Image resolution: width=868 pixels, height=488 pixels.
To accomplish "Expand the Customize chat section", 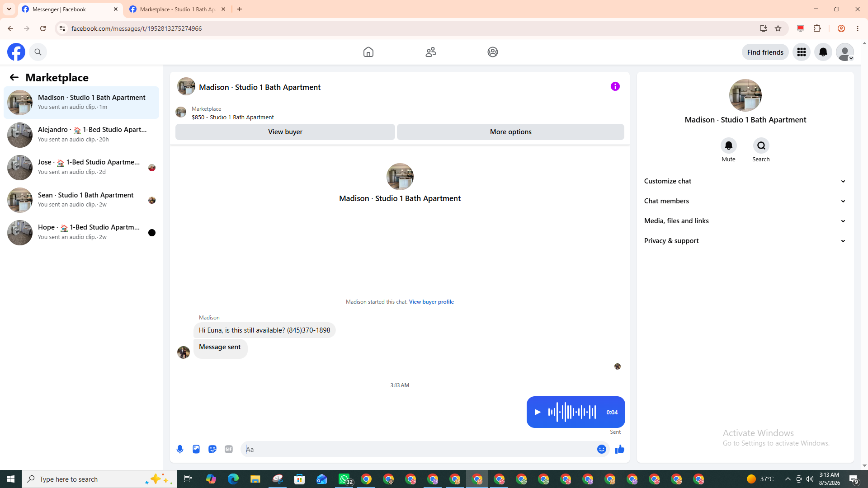I will (x=745, y=181).
